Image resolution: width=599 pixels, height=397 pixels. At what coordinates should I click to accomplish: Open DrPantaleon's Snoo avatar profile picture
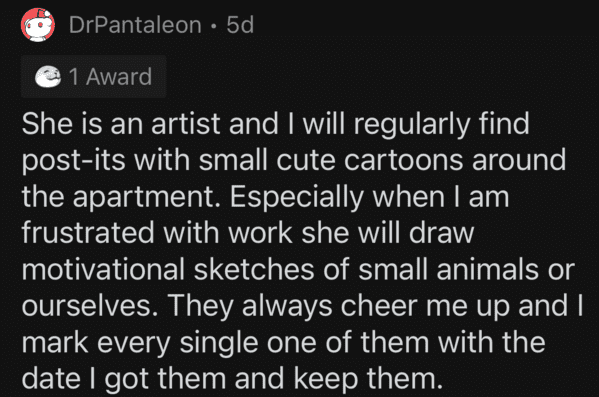coord(38,25)
